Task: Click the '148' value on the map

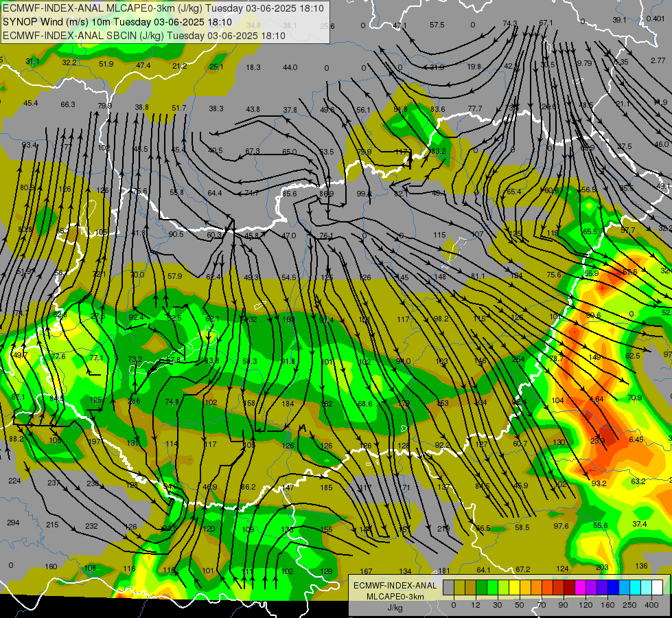Action: pyautogui.click(x=440, y=277)
